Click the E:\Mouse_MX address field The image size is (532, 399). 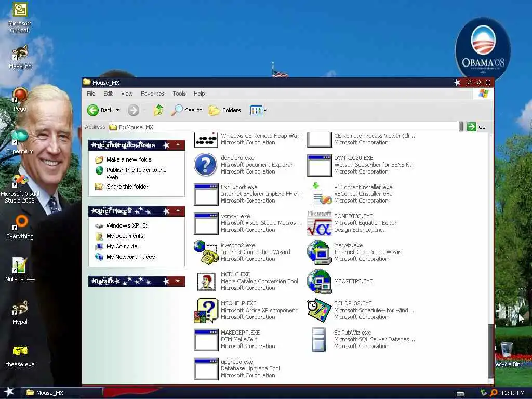point(283,127)
